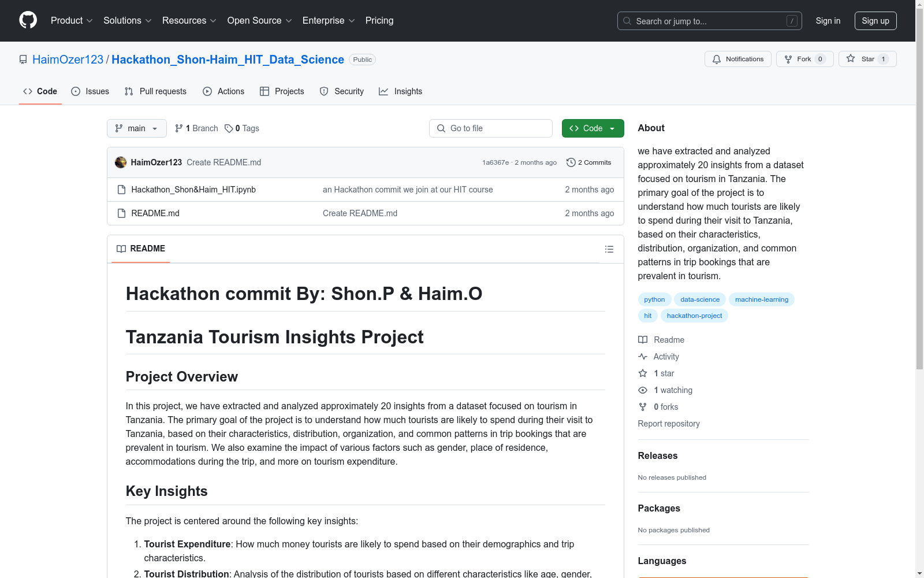Click the 1 Branch link
Viewport: 924px width, 578px height.
pos(196,128)
